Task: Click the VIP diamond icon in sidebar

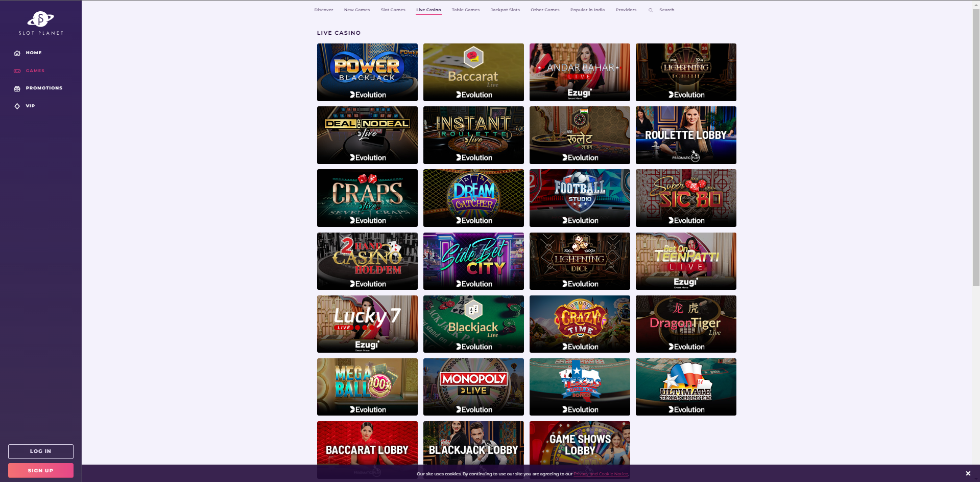Action: [x=17, y=106]
